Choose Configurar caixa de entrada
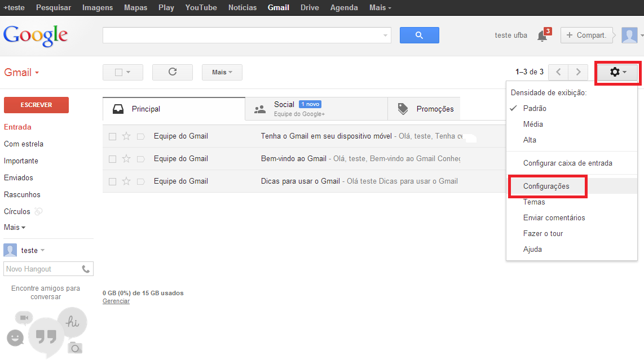The image size is (644, 360). click(568, 163)
